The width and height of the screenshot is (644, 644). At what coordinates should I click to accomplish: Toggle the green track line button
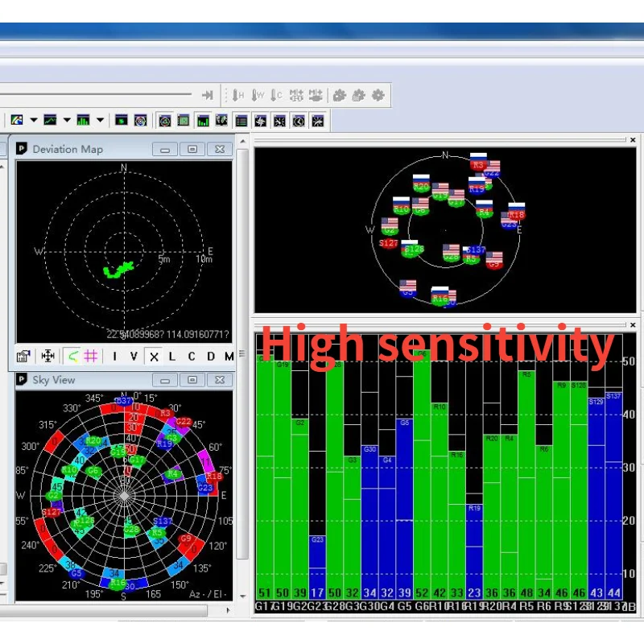click(x=72, y=356)
